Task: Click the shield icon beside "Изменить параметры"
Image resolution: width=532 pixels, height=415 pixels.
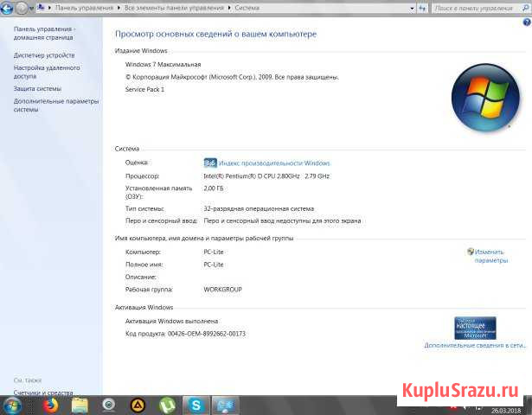Action: [x=471, y=252]
